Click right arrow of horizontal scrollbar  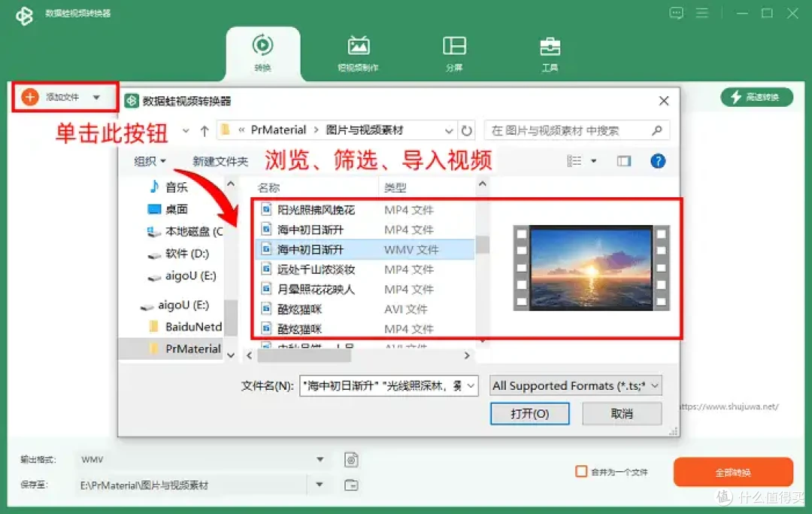(467, 355)
